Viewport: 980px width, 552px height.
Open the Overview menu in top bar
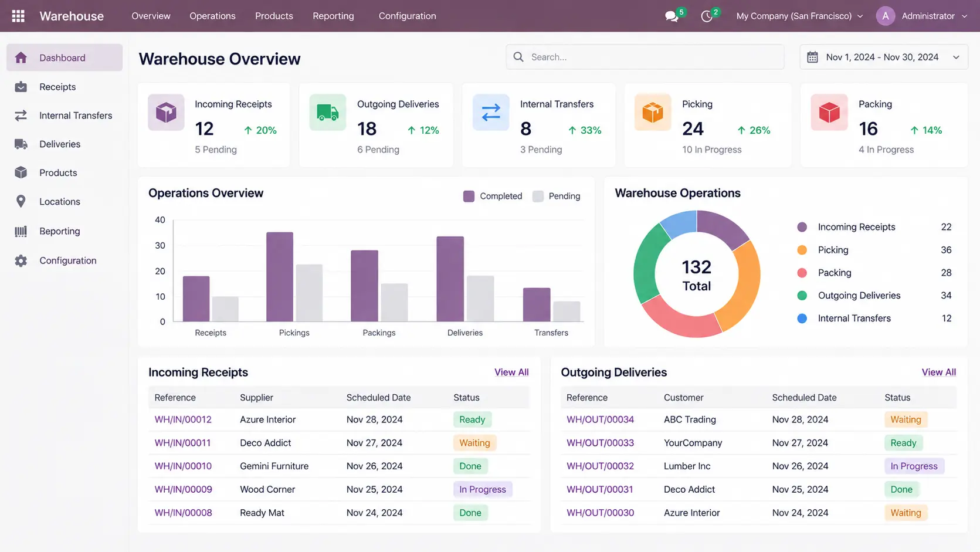[151, 16]
